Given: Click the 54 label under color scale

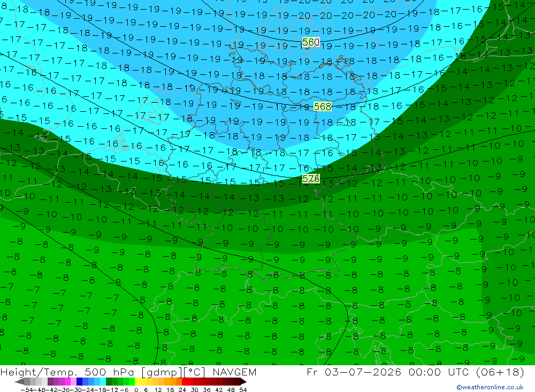Looking at the screenshot, I should [243, 390].
